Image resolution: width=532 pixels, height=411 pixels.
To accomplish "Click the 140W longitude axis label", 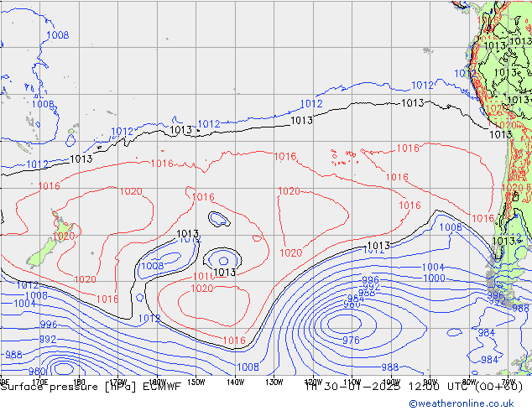I will coord(235,381).
